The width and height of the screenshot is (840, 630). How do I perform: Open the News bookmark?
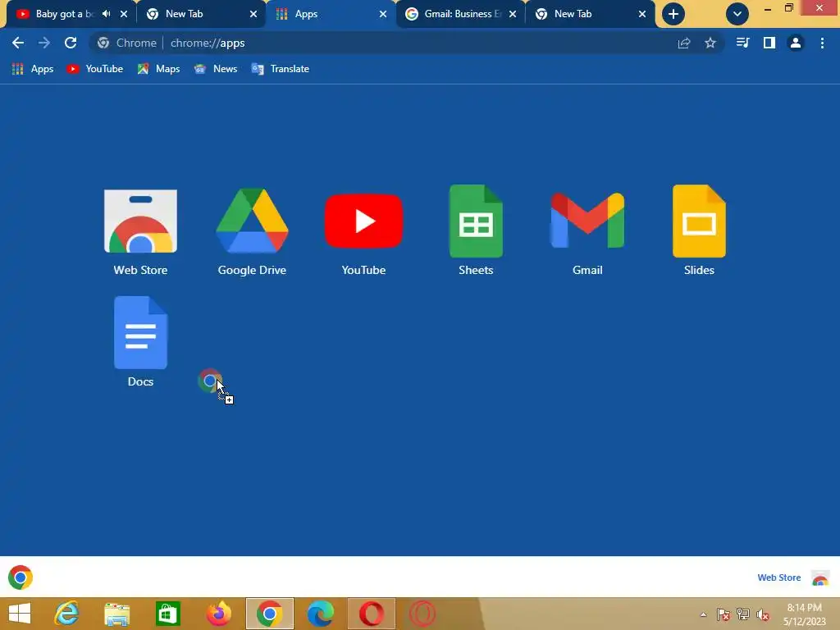(216, 69)
